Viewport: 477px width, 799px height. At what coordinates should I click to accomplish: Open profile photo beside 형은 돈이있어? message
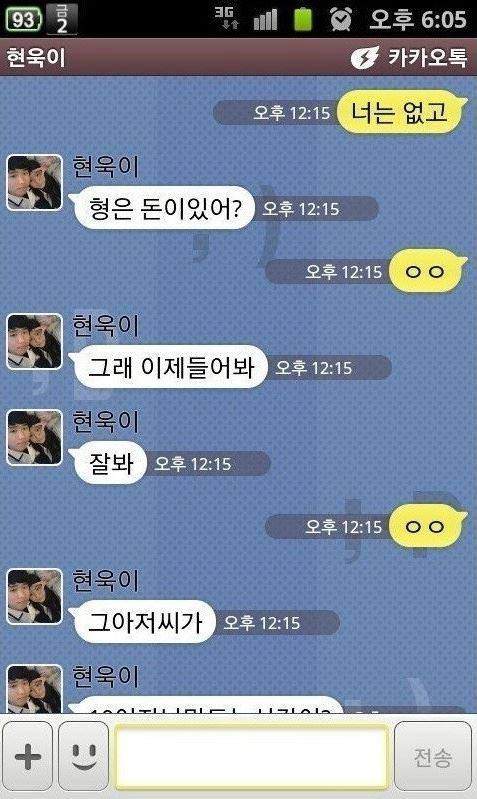(34, 182)
